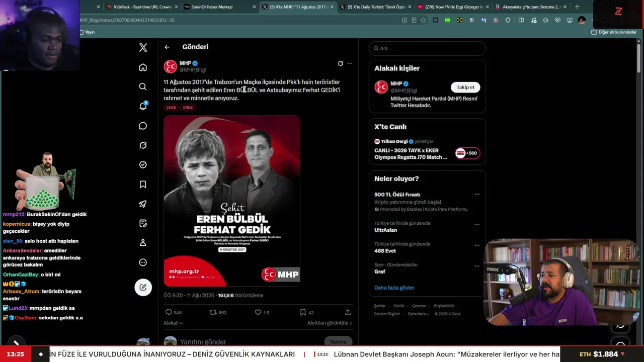Open browser extensions puzzle icon
The image size is (644, 362).
[x=508, y=20]
